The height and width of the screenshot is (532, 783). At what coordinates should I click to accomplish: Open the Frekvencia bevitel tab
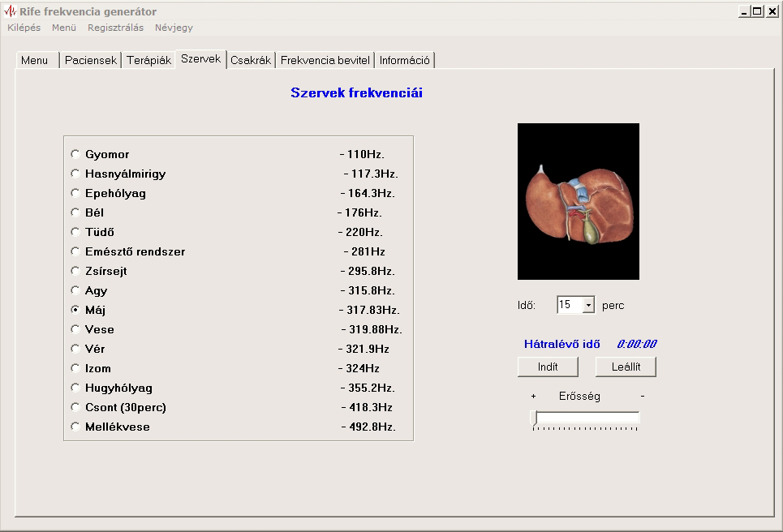[325, 60]
